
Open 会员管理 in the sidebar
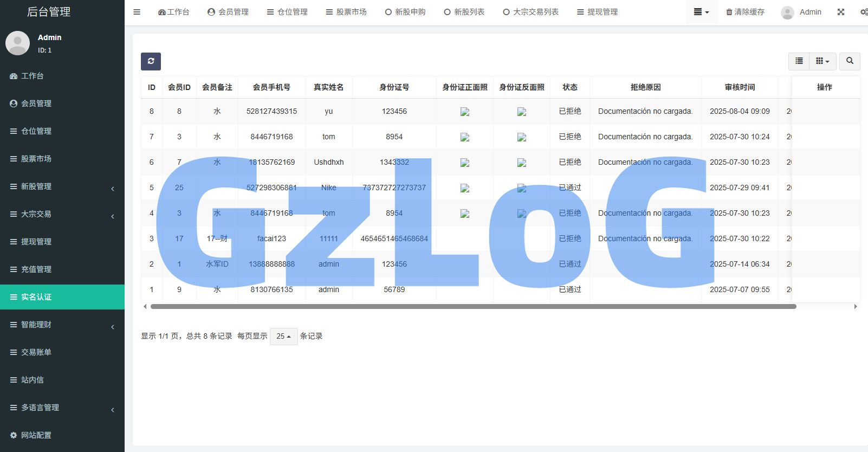point(36,104)
